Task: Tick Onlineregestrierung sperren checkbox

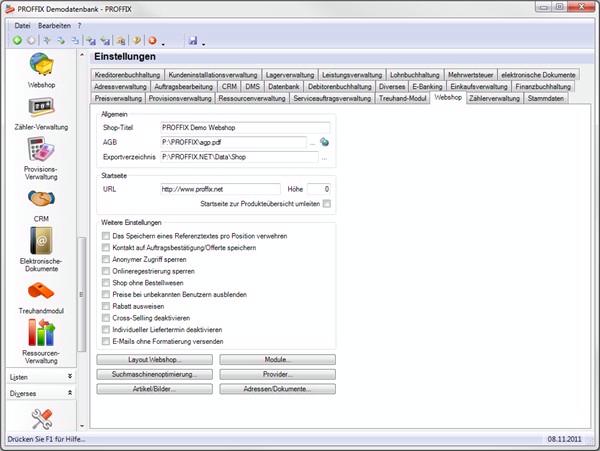Action: [106, 271]
